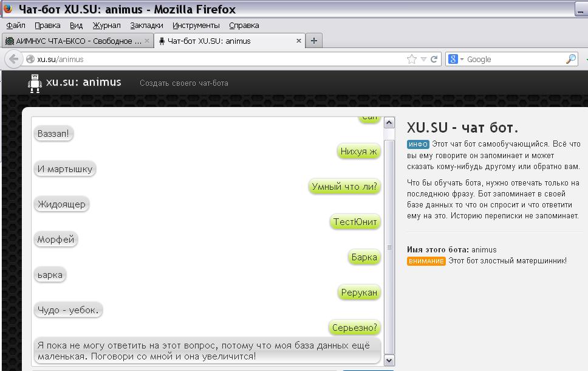Click the Google search input field
The height and width of the screenshot is (371, 588).
coord(515,60)
